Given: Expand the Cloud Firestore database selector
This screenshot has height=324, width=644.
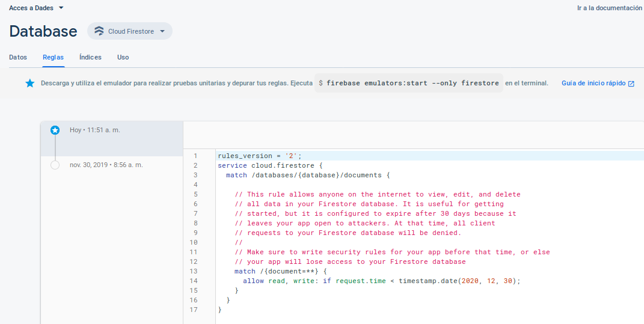Looking at the screenshot, I should click(x=162, y=31).
